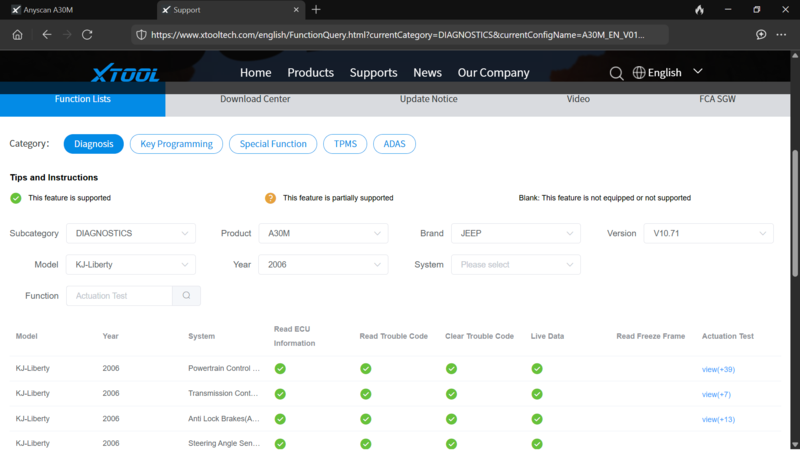
Task: Switch to FCA SGW tab
Action: (717, 99)
